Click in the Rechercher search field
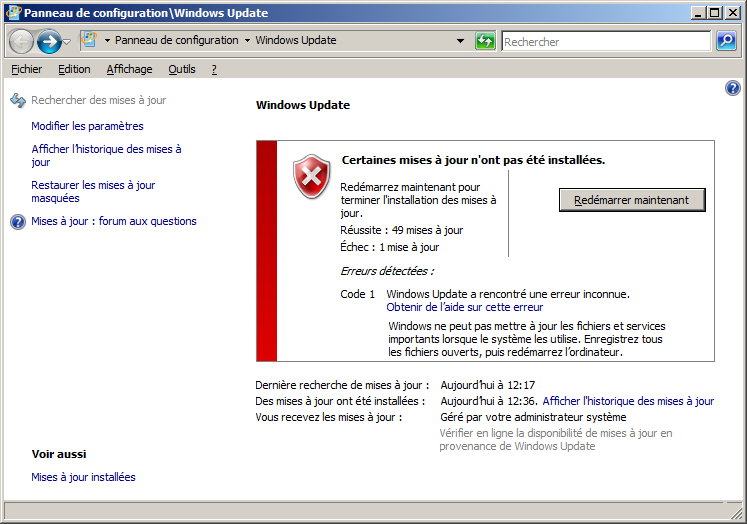747x524 pixels. [x=606, y=42]
